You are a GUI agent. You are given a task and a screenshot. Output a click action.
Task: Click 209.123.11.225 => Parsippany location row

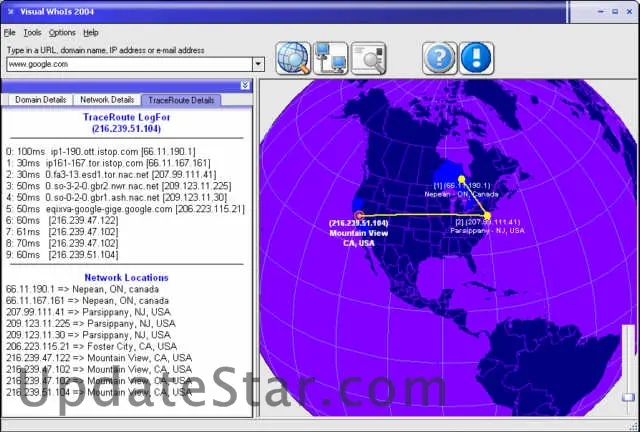[91, 323]
